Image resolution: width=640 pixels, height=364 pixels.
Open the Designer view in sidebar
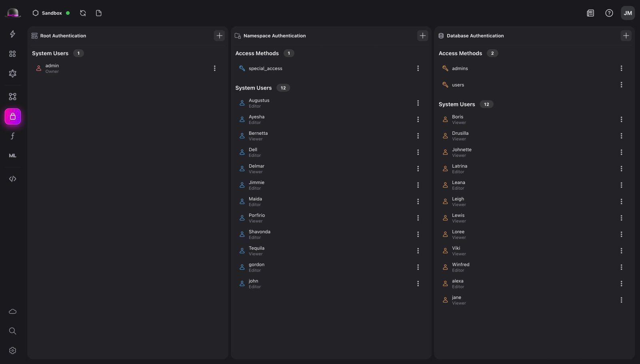tap(12, 96)
